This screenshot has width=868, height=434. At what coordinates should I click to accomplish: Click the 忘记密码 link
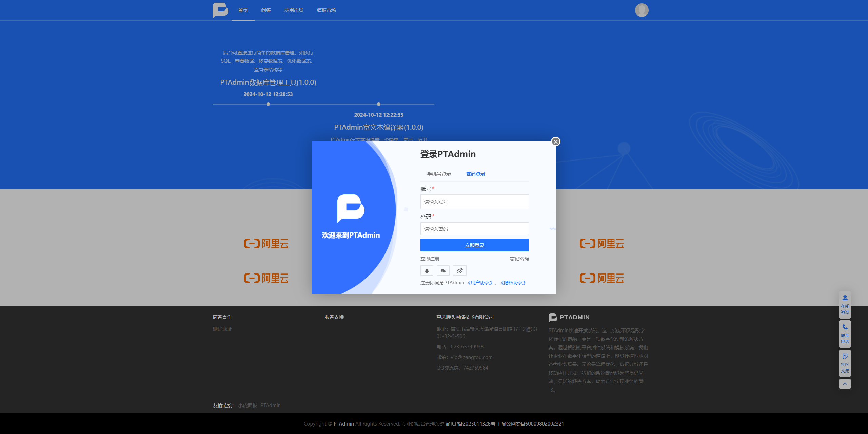click(519, 259)
